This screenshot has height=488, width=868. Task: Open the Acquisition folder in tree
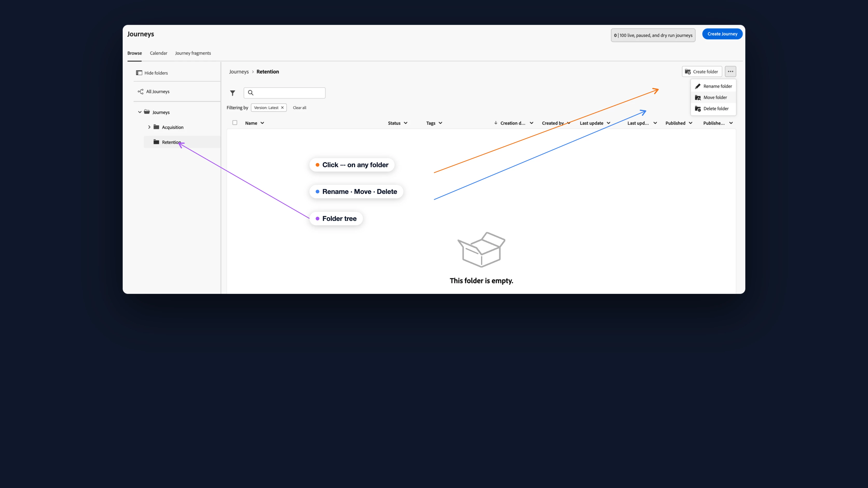pos(173,127)
